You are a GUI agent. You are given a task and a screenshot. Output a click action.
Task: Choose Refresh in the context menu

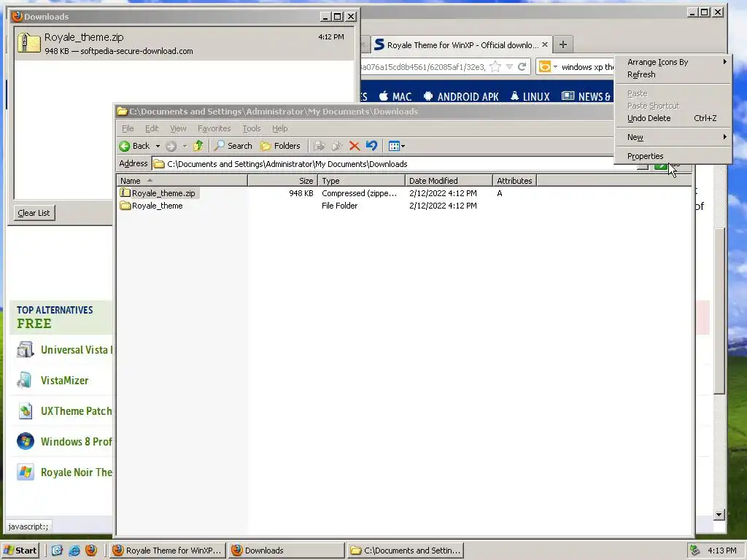pyautogui.click(x=673, y=74)
